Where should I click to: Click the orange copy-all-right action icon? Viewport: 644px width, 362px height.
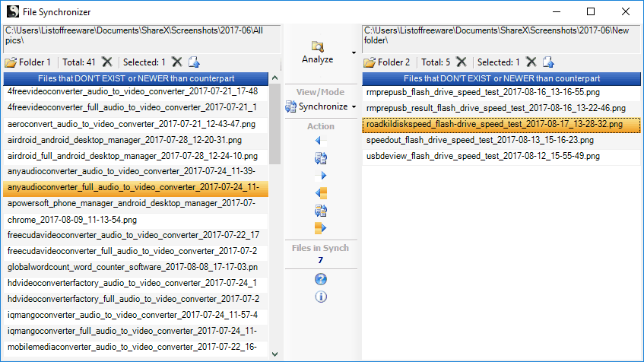tap(320, 228)
